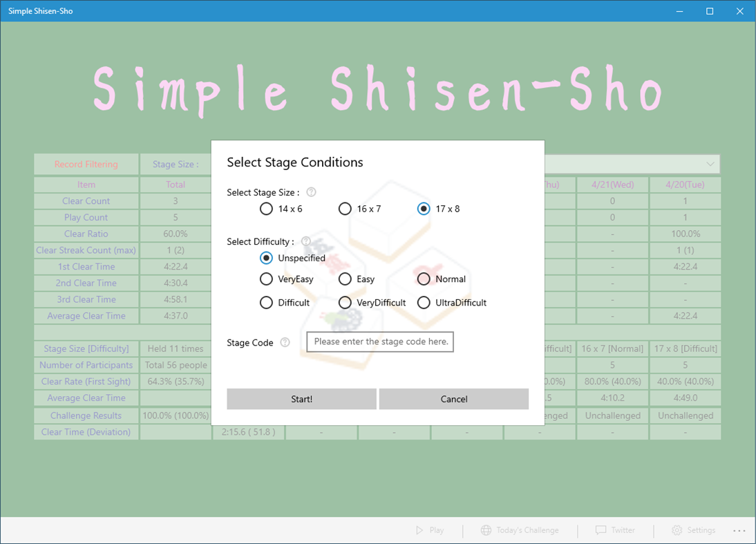756x544 pixels.
Task: Select the Easy difficulty option
Action: click(x=345, y=279)
